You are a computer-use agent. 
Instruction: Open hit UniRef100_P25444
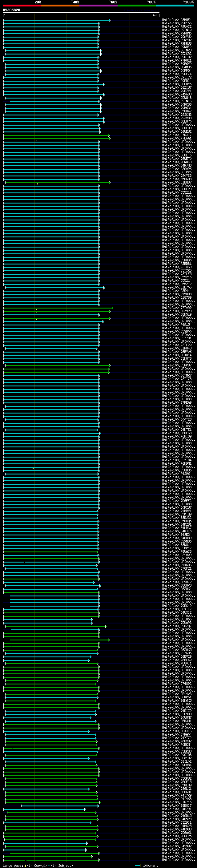(x=177, y=290)
